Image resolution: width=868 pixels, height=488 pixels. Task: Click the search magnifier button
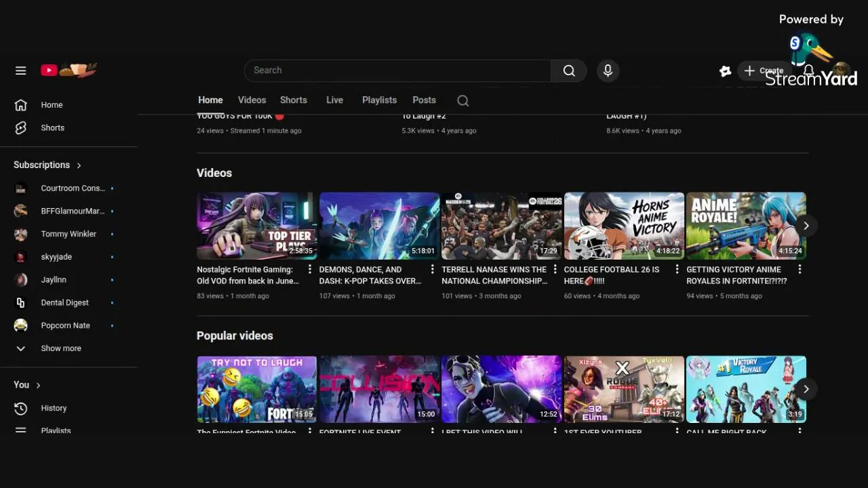coord(569,70)
